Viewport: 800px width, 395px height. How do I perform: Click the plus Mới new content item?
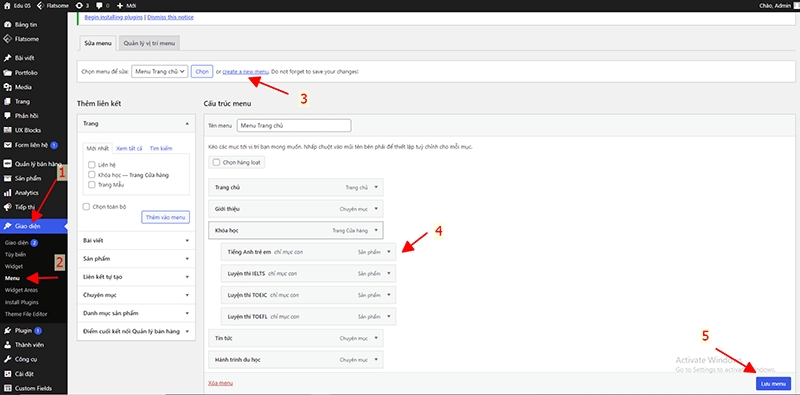click(126, 6)
